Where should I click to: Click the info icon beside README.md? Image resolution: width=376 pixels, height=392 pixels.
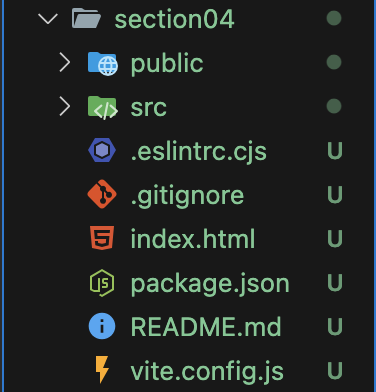pos(102,326)
